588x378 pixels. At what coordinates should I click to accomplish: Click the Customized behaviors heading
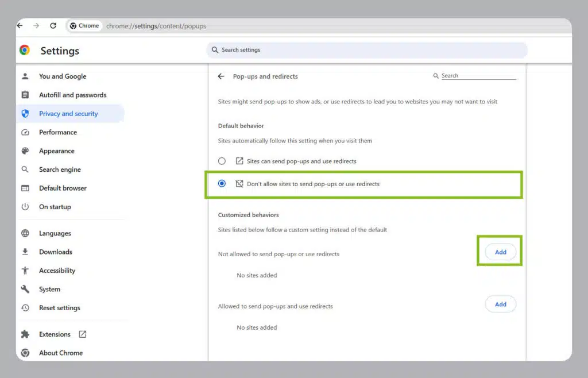(x=248, y=215)
